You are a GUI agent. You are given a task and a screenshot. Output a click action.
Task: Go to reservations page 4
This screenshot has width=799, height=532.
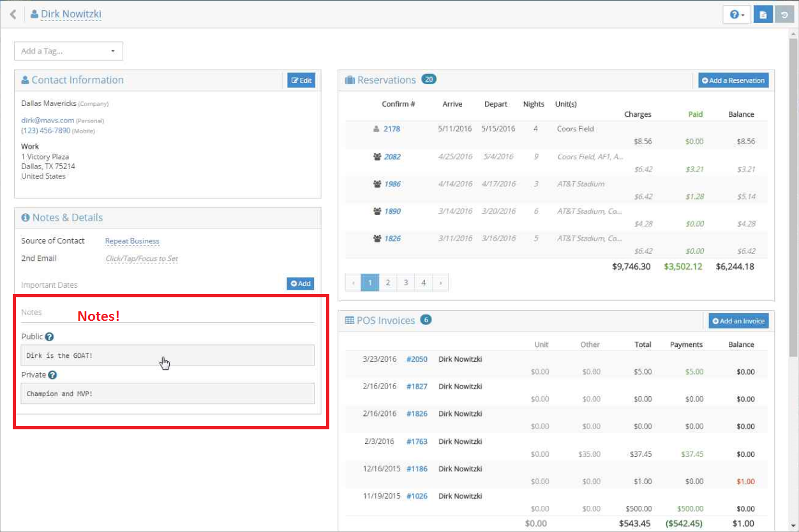point(423,283)
